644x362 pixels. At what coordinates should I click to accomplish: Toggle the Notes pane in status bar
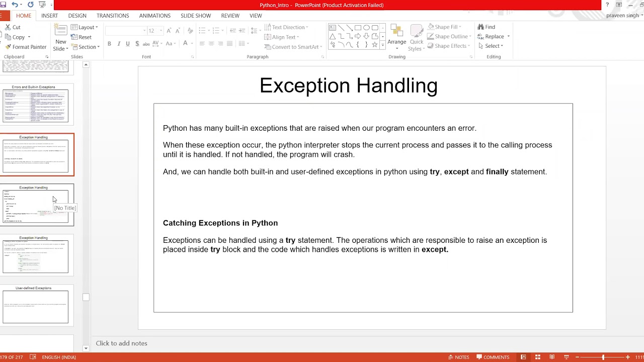[x=458, y=357]
